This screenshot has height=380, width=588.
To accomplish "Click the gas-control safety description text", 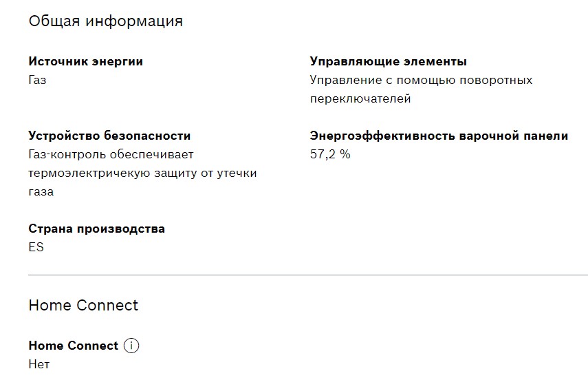I will (142, 173).
